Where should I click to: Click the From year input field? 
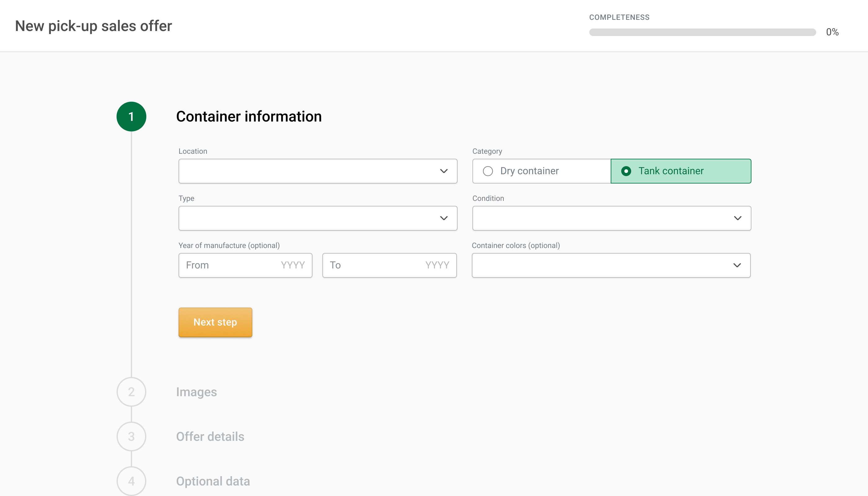point(245,265)
